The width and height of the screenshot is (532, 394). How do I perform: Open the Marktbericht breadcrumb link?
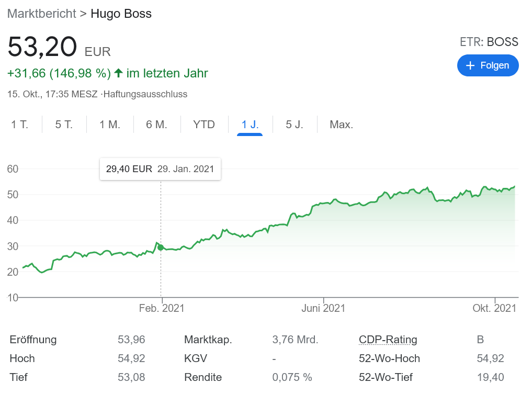click(41, 14)
